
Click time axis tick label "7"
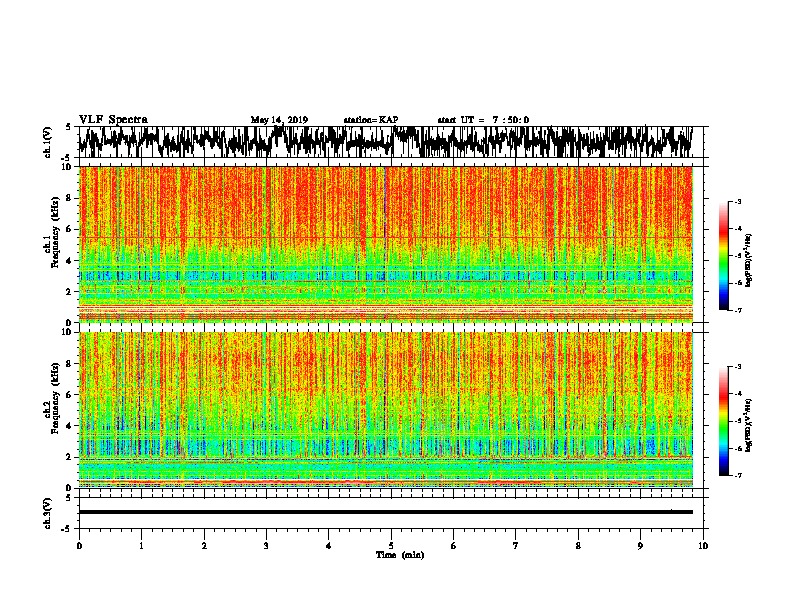pos(516,546)
